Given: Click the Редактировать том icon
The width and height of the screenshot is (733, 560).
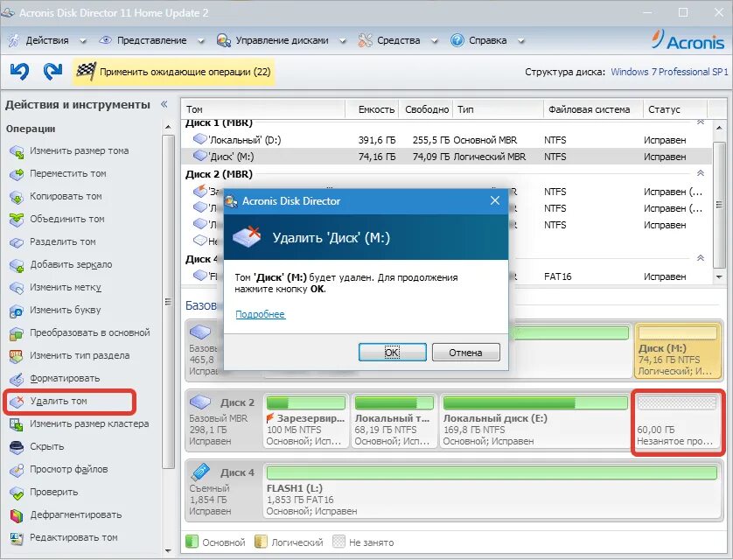Looking at the screenshot, I should pos(17,538).
